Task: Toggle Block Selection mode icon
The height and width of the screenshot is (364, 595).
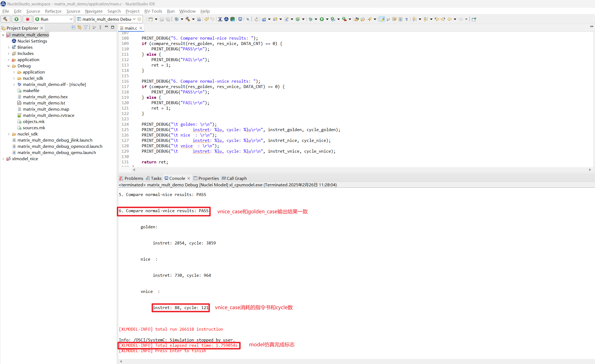Action: [400, 19]
